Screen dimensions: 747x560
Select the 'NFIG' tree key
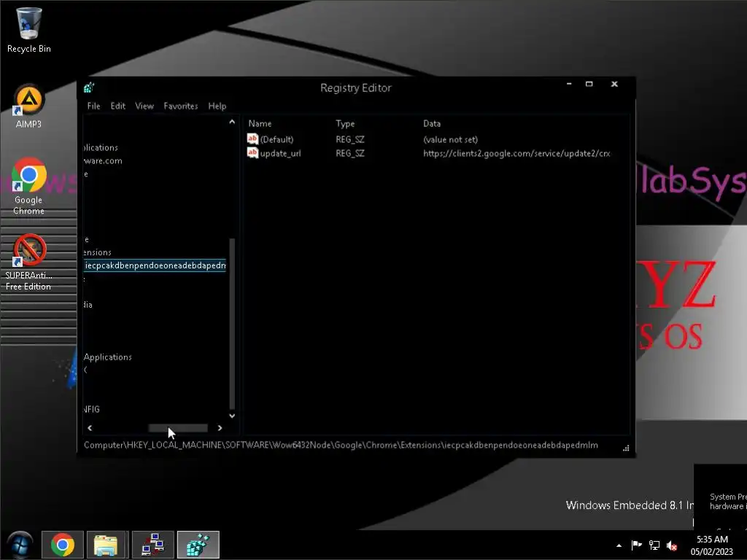(x=91, y=409)
